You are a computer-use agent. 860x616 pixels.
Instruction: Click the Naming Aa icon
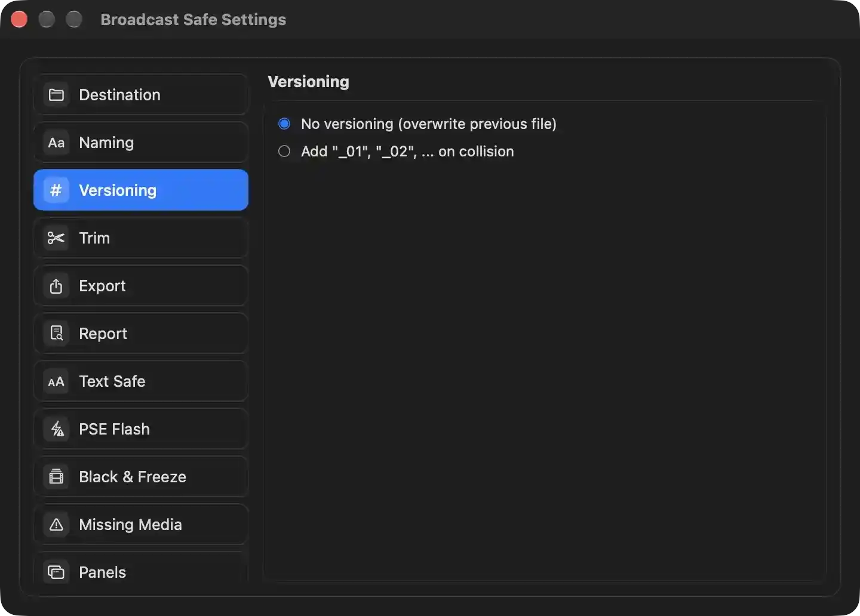pyautogui.click(x=56, y=143)
